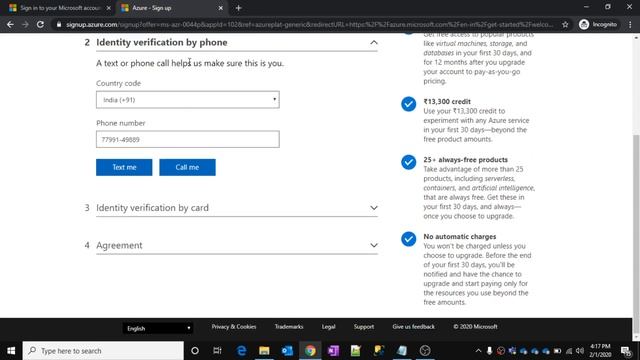This screenshot has height=360, width=640.
Task: Click the battery icon in system tray
Action: pyautogui.click(x=557, y=351)
